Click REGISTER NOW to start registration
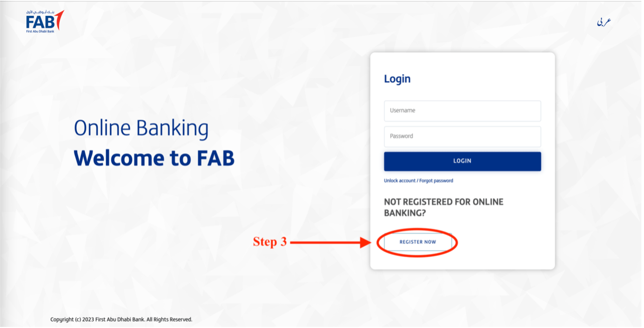This screenshot has width=644, height=328. click(x=417, y=242)
